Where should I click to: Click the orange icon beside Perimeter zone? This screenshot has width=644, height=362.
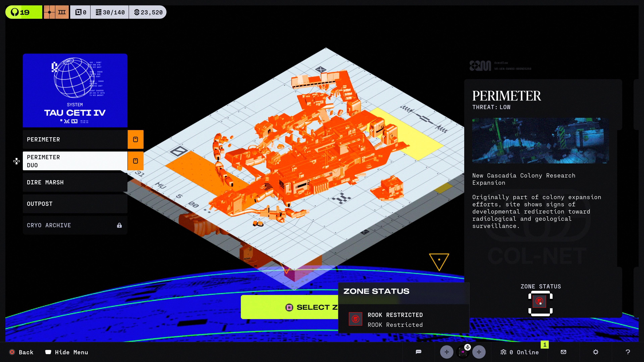tap(136, 139)
